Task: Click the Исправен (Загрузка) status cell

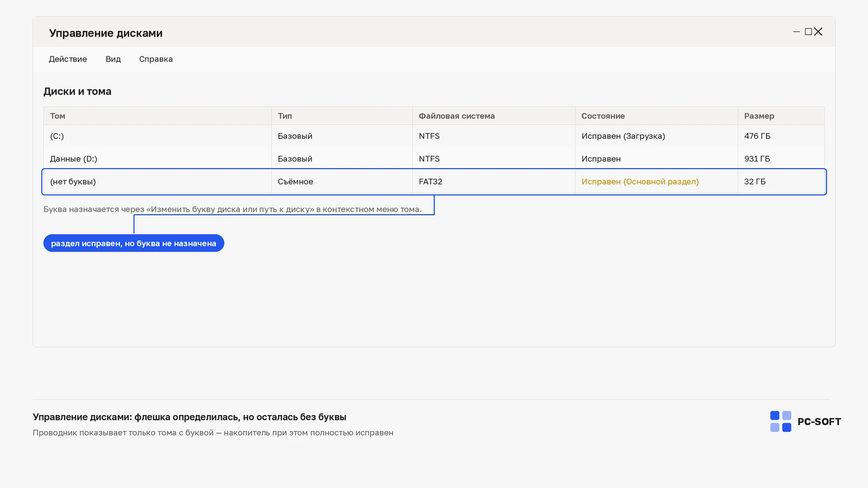Action: click(656, 136)
